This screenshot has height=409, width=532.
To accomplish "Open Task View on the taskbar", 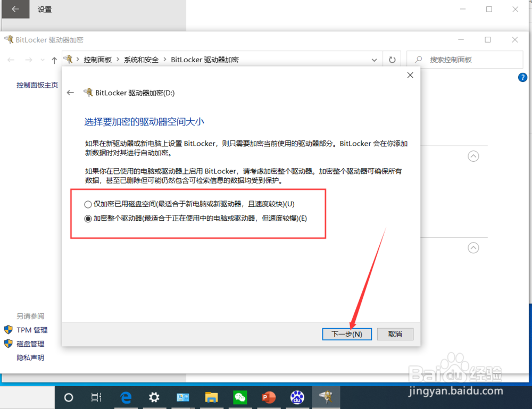I will click(96, 397).
